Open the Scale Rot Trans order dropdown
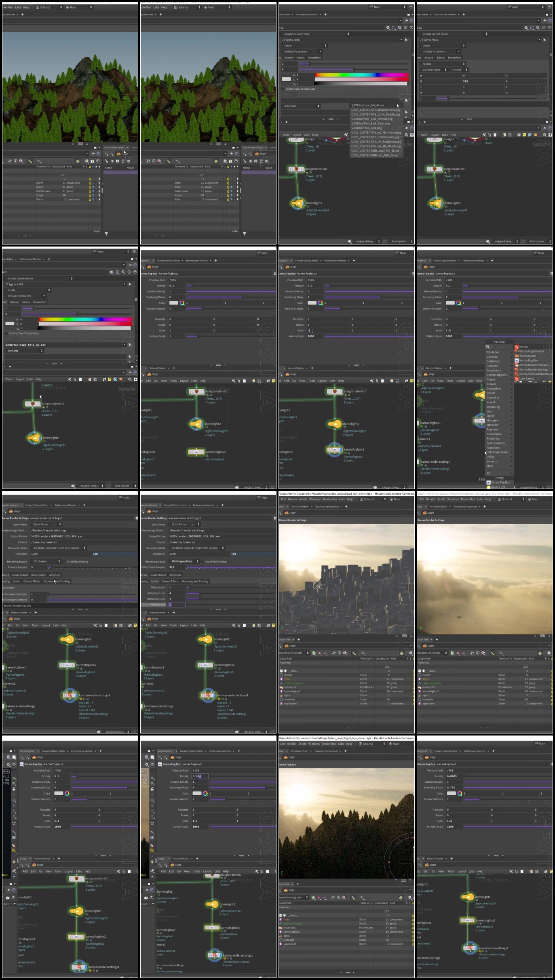Viewport: 555px width, 980px height. point(434,70)
